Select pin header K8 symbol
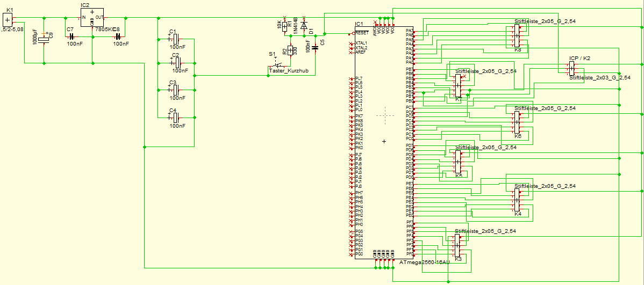This screenshot has height=285, width=644. tap(517, 36)
